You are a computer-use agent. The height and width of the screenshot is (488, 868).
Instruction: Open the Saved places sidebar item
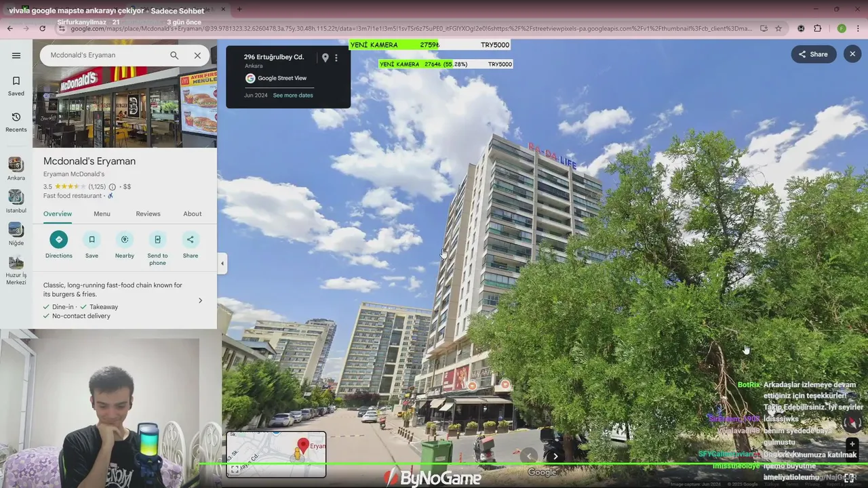[16, 86]
